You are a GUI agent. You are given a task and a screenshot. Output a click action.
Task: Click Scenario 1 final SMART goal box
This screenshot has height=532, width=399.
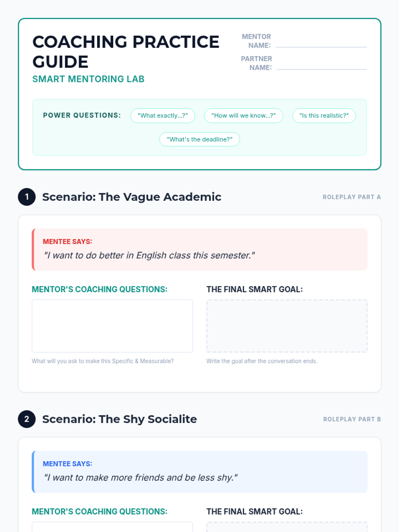tap(287, 326)
